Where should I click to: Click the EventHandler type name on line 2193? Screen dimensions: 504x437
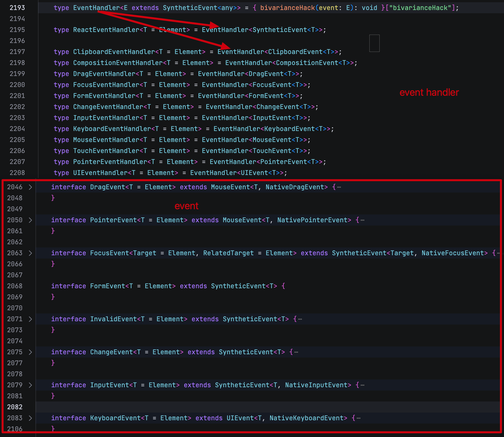click(96, 8)
